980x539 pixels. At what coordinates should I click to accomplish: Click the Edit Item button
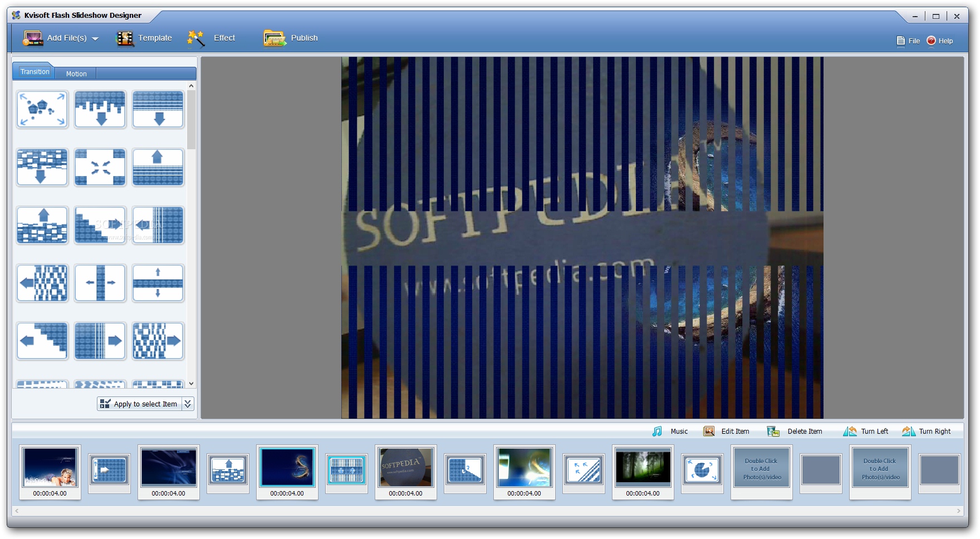pyautogui.click(x=727, y=432)
